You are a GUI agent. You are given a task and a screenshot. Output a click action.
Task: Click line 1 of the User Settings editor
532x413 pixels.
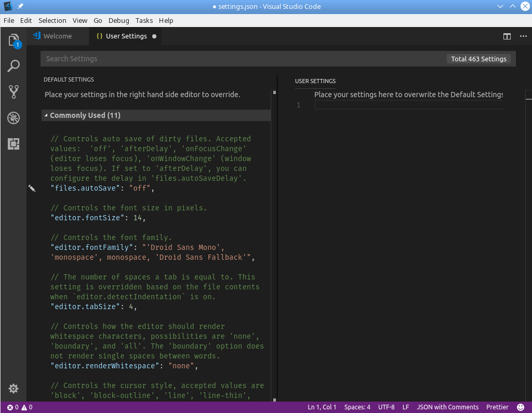coord(408,105)
